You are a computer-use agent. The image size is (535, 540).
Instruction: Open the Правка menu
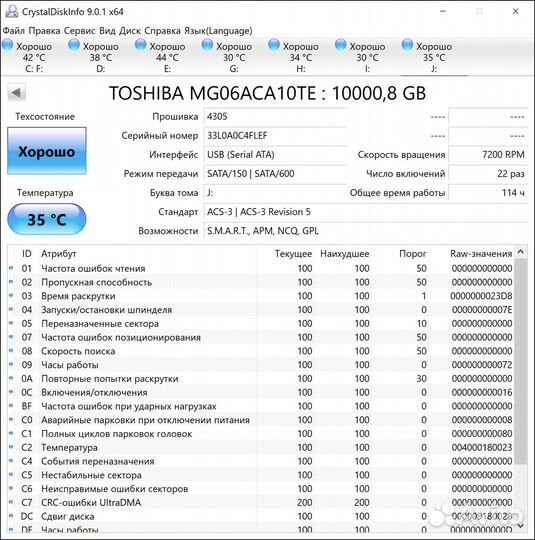click(44, 31)
